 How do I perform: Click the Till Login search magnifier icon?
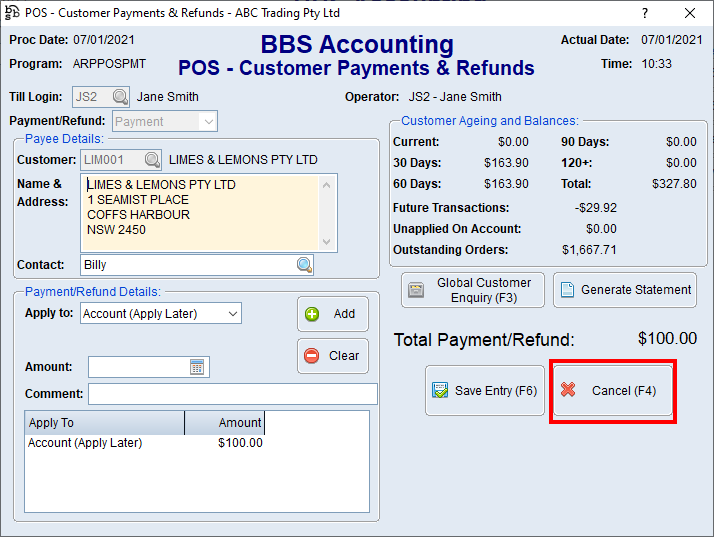(x=120, y=97)
